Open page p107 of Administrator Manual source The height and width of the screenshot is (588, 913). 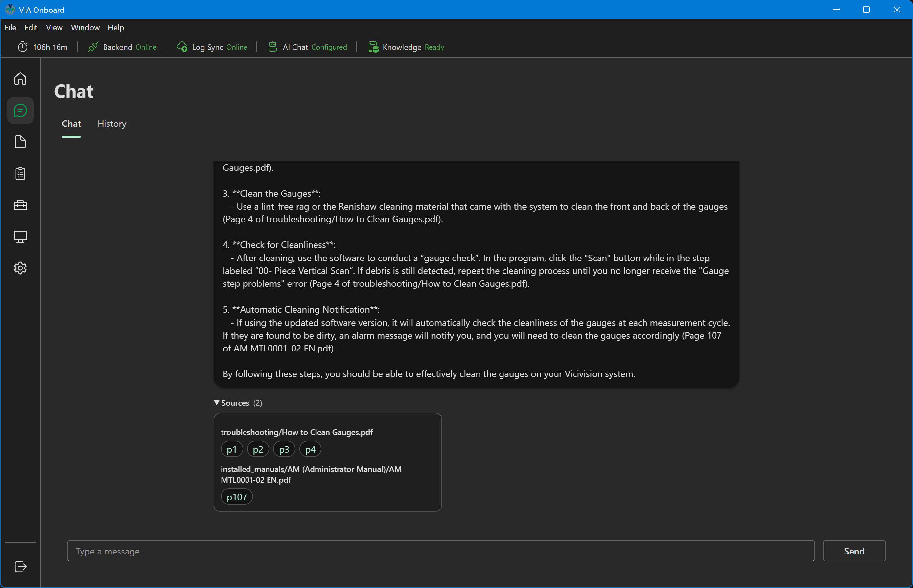pos(237,497)
